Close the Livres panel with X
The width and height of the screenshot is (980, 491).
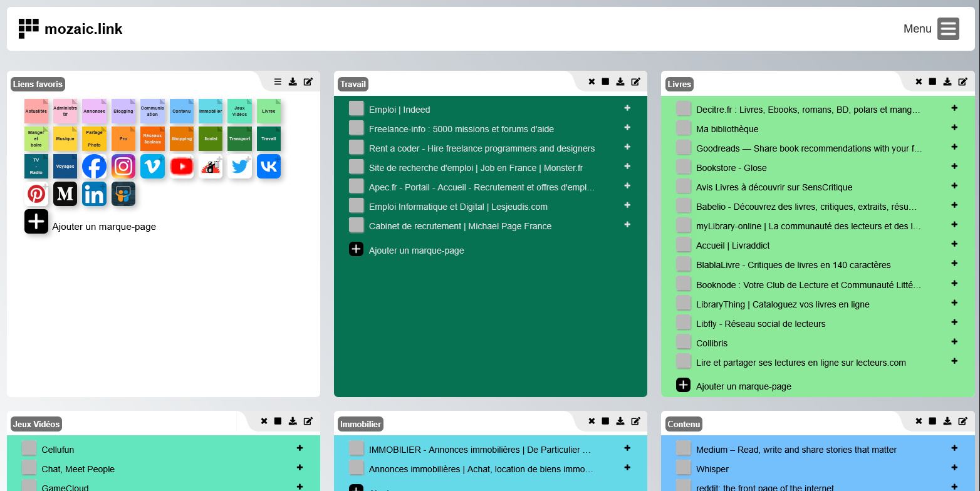point(919,81)
